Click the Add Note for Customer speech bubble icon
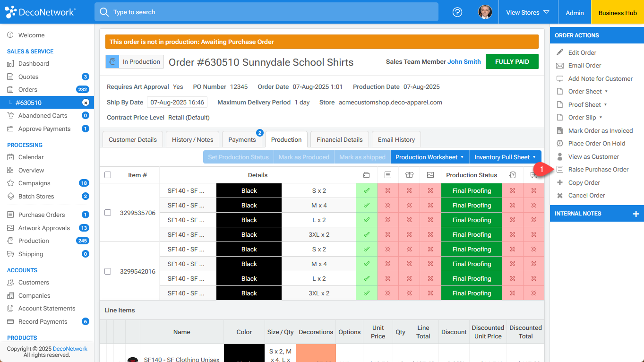The width and height of the screenshot is (644, 362). (564, 78)
